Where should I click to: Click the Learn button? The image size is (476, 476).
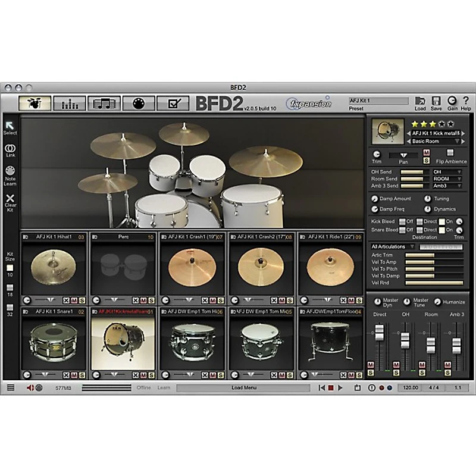click(x=164, y=388)
